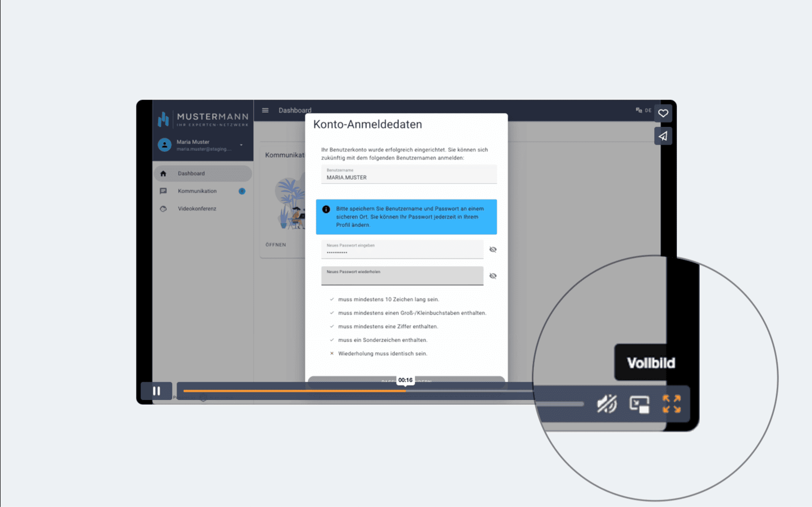Go to Videokonferenz in the sidebar

(x=197, y=209)
